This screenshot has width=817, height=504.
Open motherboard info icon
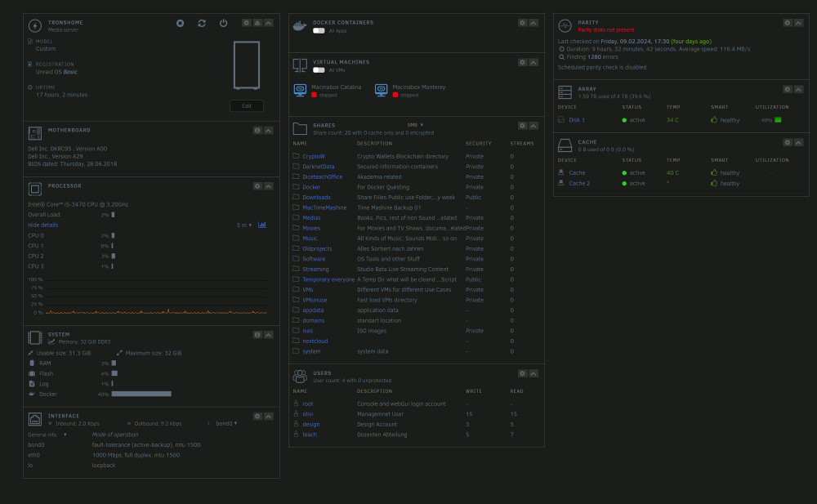[257, 131]
